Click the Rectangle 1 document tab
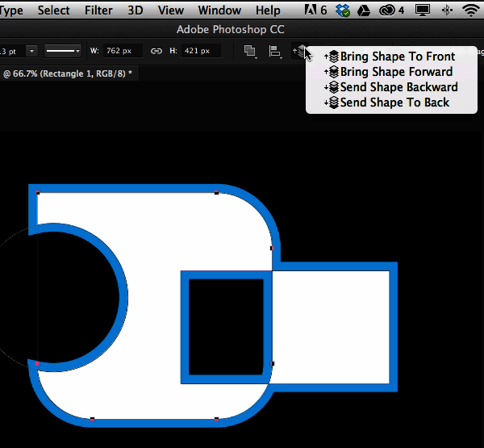484x448 pixels. 69,73
